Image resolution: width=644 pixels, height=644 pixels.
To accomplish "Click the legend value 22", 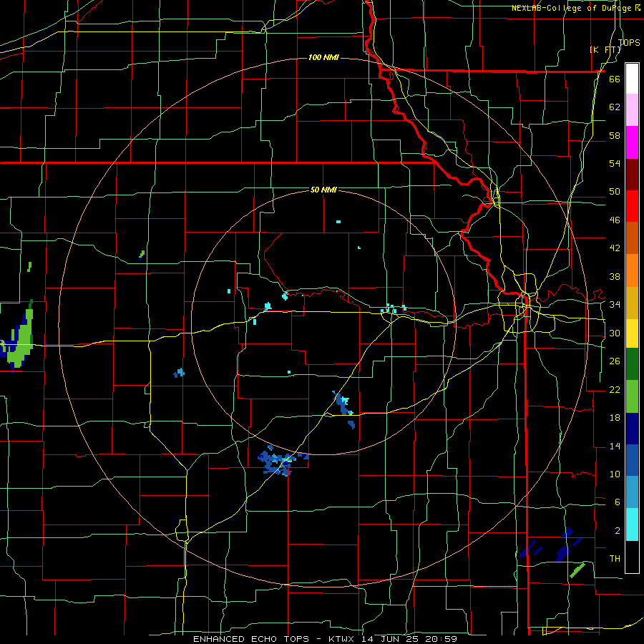I will [615, 390].
